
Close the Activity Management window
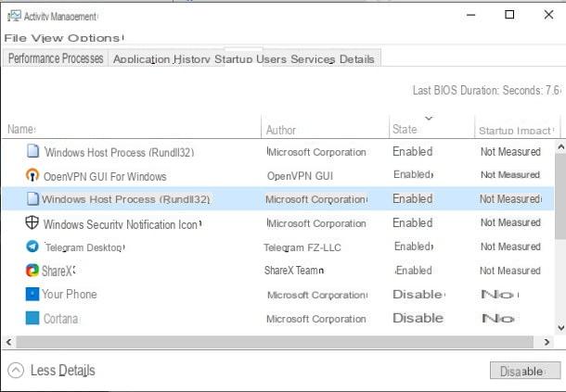coord(548,15)
